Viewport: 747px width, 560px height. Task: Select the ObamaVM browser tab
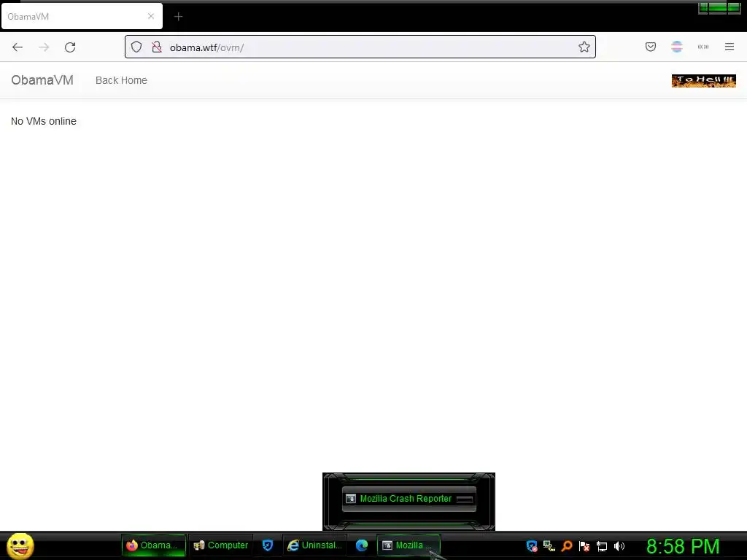coord(82,16)
